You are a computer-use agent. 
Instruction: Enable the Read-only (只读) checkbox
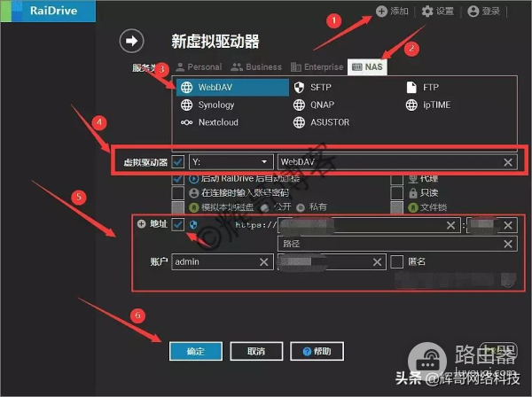click(x=396, y=193)
